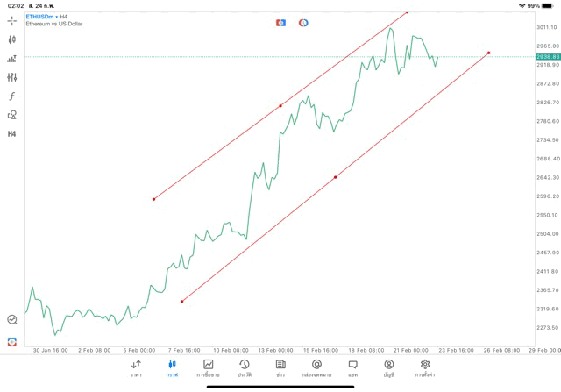The image size is (561, 392).
Task: Switch to the ราคา (Quotes) tab
Action: [x=136, y=368]
